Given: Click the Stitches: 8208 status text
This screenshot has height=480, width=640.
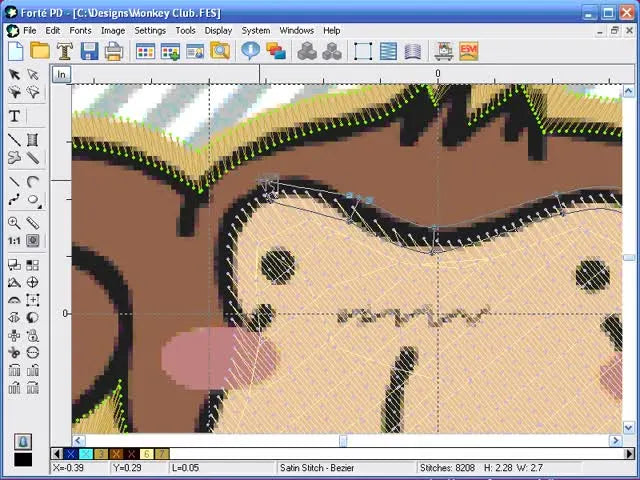Looking at the screenshot, I should pyautogui.click(x=447, y=468).
